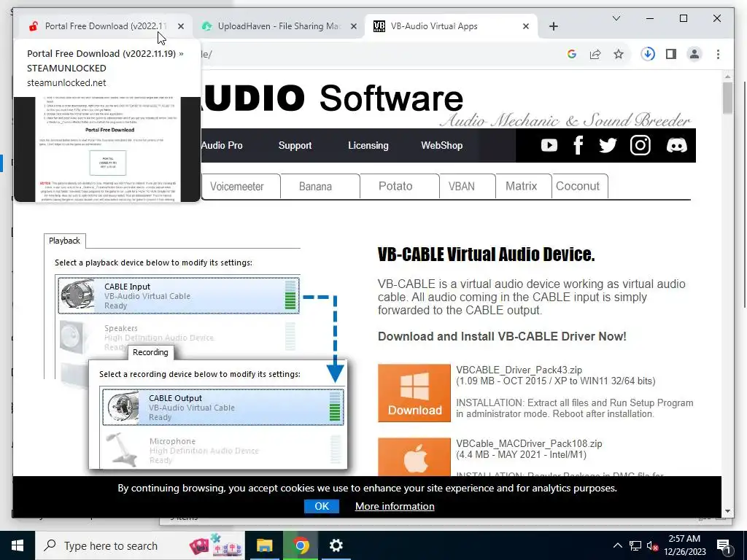Viewport: 747px width, 560px height.
Task: Select the CABLE Input playback device
Action: tap(179, 296)
